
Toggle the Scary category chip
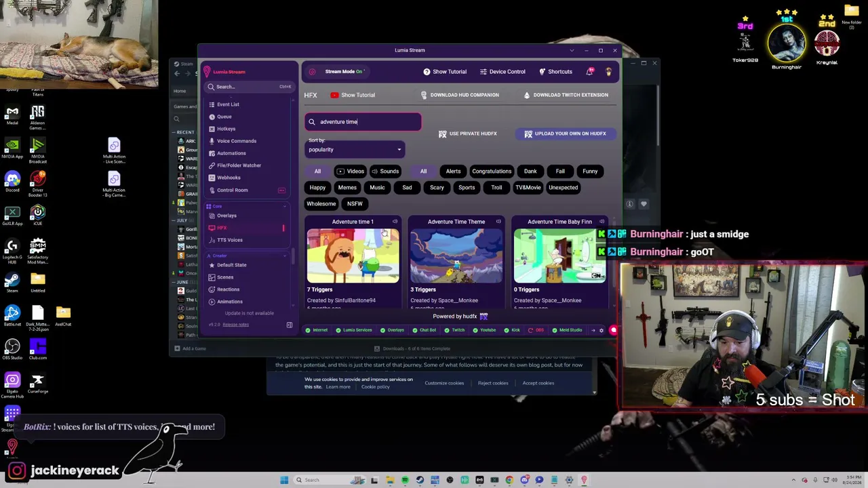(437, 188)
